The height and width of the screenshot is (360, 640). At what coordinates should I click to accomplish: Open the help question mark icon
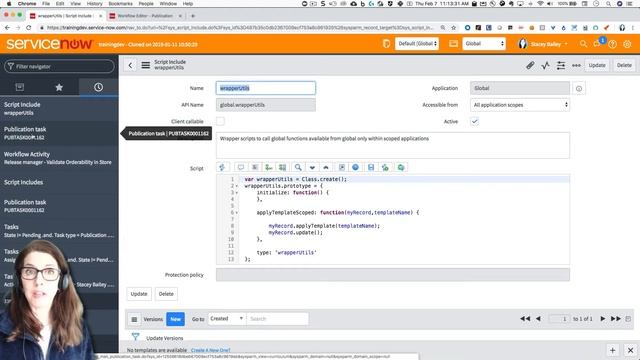[612, 44]
